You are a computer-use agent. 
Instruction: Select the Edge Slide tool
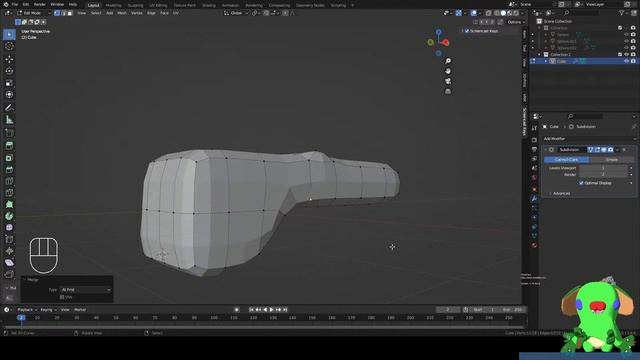9,239
